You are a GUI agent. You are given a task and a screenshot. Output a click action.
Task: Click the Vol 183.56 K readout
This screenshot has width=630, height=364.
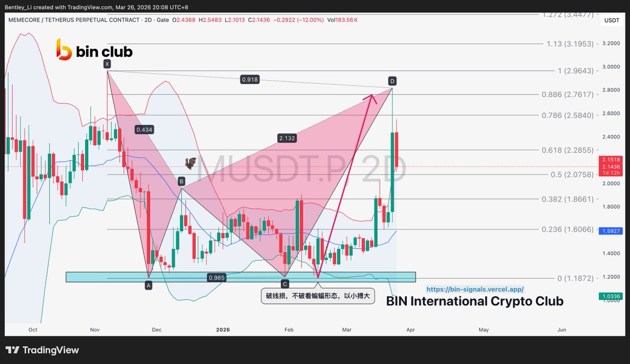tap(342, 19)
